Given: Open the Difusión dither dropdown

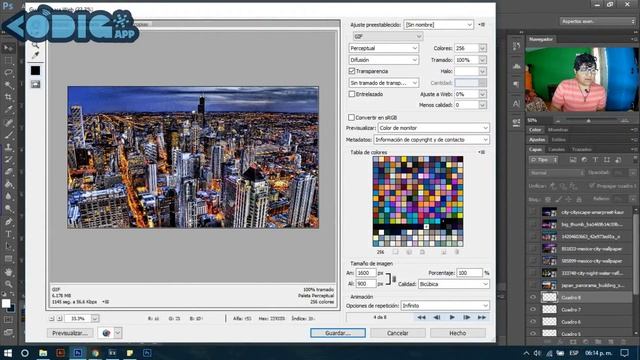Looking at the screenshot, I should pyautogui.click(x=384, y=60).
